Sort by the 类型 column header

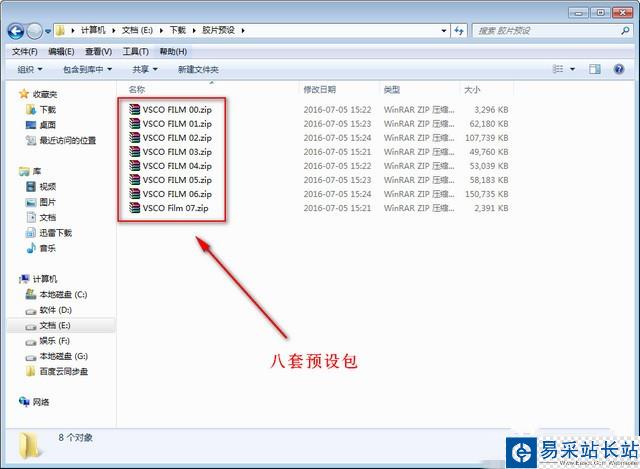pos(392,89)
